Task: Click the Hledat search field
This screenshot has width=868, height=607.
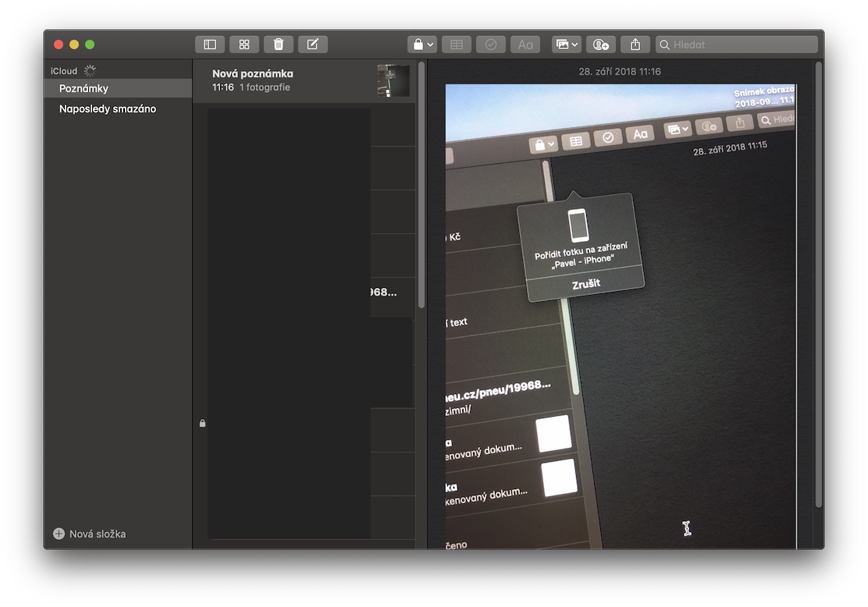Action: [x=737, y=44]
